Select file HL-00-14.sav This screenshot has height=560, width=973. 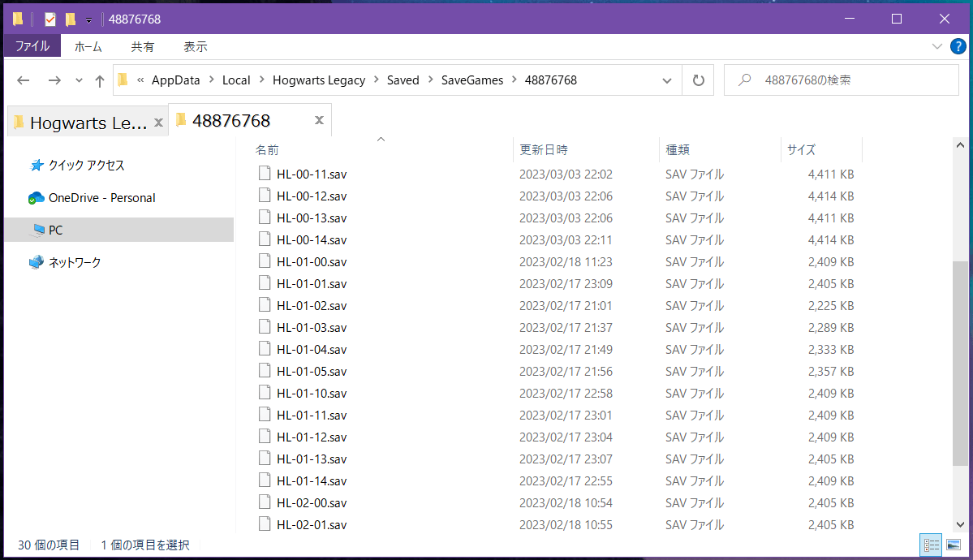312,239
